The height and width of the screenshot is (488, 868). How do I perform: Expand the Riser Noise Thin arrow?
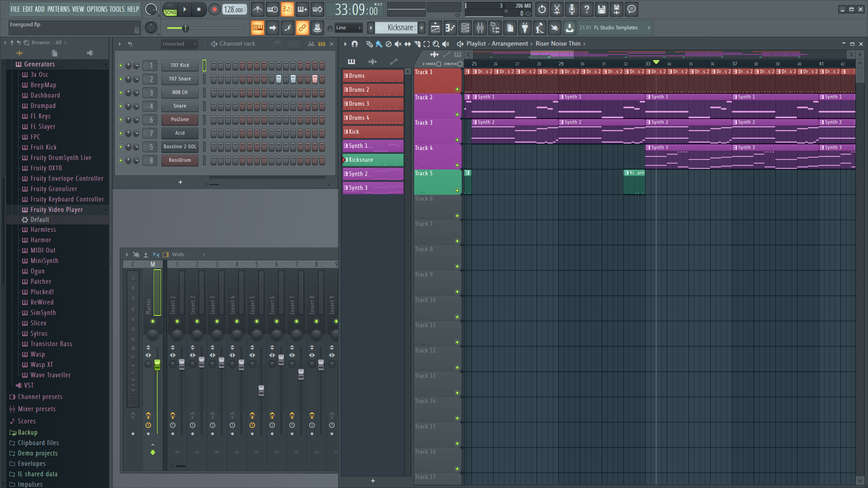[585, 44]
